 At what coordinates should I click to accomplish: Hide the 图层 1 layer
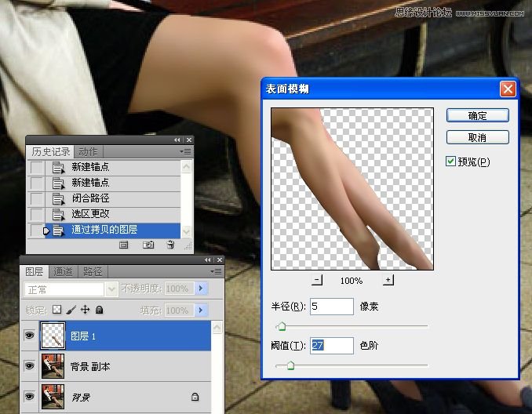click(x=30, y=336)
